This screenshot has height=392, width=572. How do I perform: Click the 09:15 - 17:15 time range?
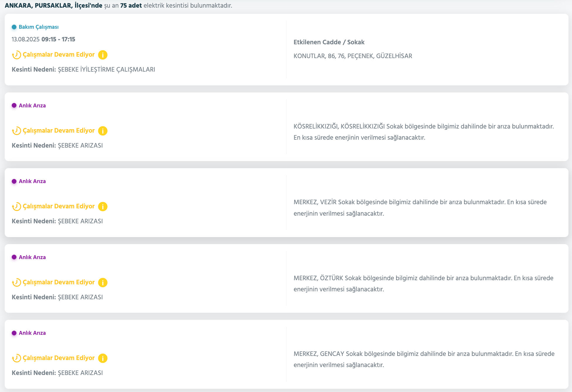pyautogui.click(x=58, y=39)
